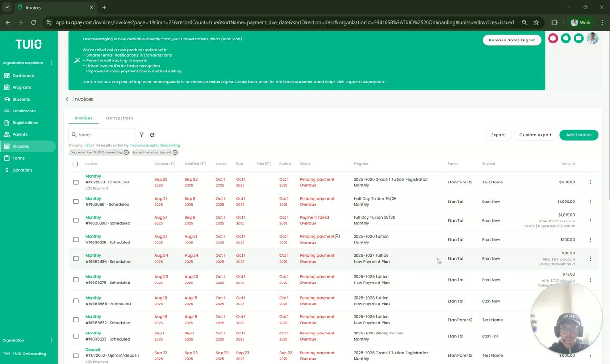Open the Monthly link of invoice #10620861
610x364 pixels.
tap(93, 199)
